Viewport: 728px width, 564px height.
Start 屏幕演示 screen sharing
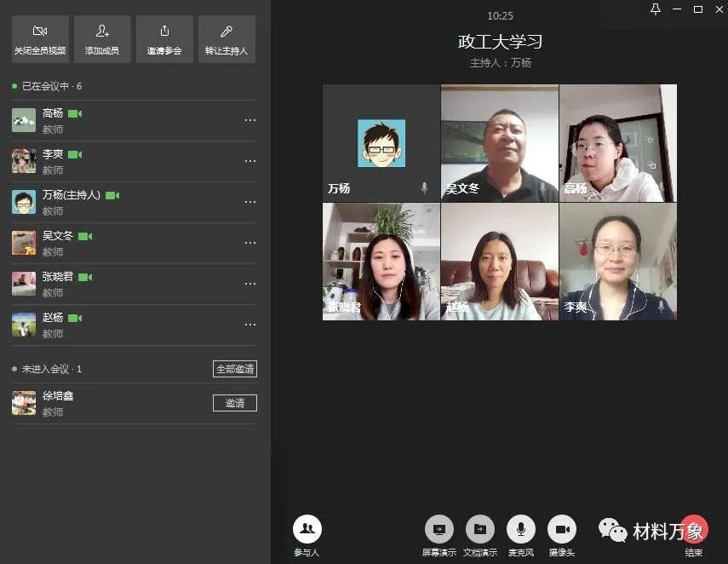click(x=439, y=530)
